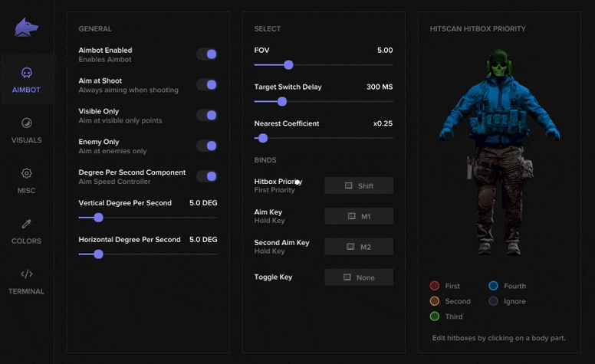Change the Second Aim Key bind M2
Screen dimensions: 595x364
point(359,247)
